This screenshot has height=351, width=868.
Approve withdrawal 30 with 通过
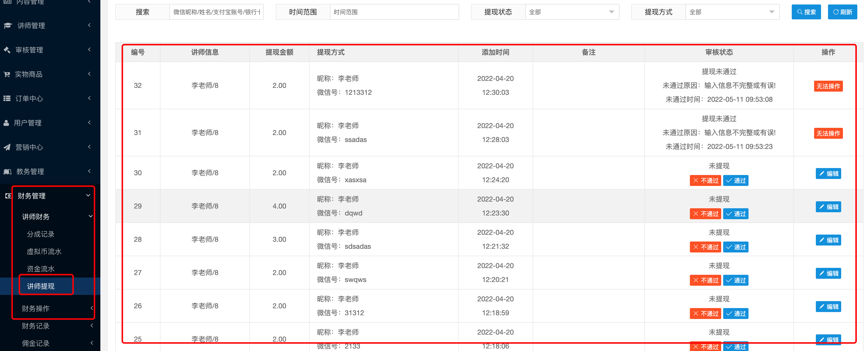pyautogui.click(x=736, y=180)
